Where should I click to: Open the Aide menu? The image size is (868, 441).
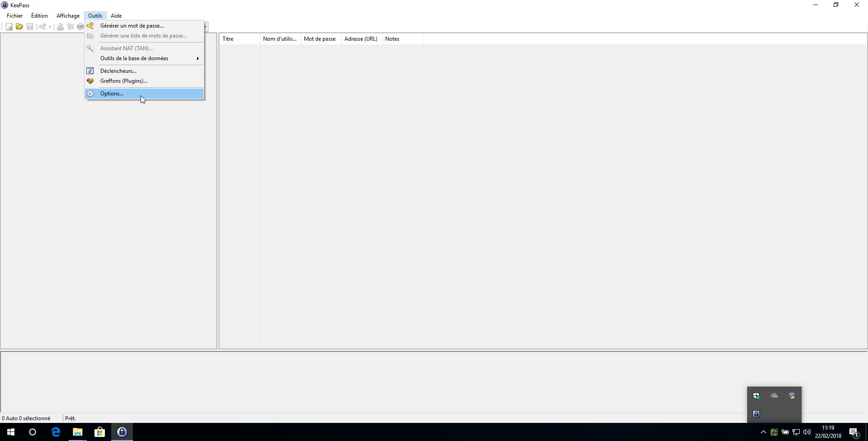point(116,16)
